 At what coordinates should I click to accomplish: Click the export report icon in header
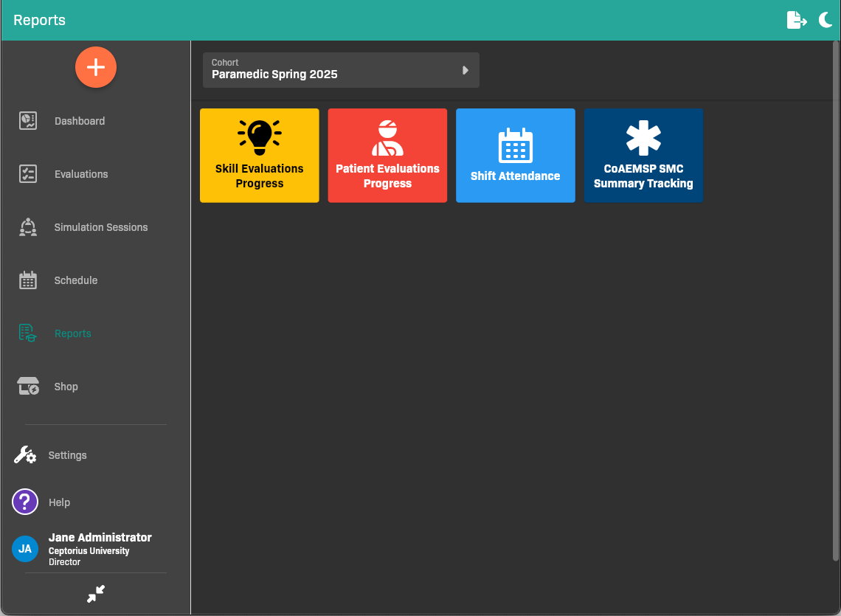(797, 20)
